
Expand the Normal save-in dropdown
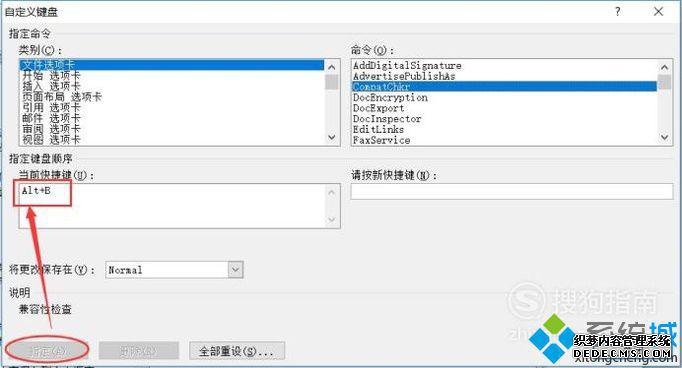(x=235, y=270)
